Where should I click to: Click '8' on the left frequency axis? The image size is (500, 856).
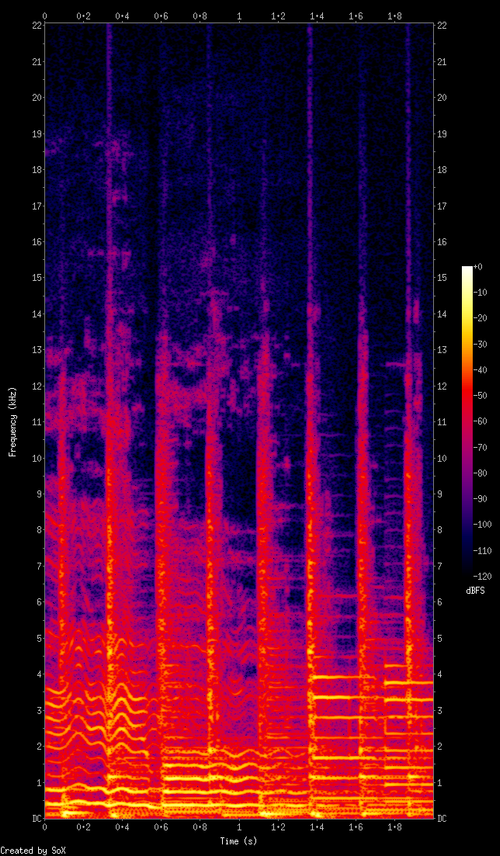click(38, 530)
